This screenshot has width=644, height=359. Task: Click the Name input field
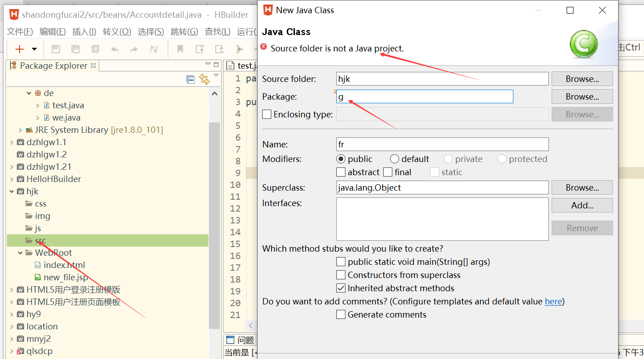click(442, 144)
